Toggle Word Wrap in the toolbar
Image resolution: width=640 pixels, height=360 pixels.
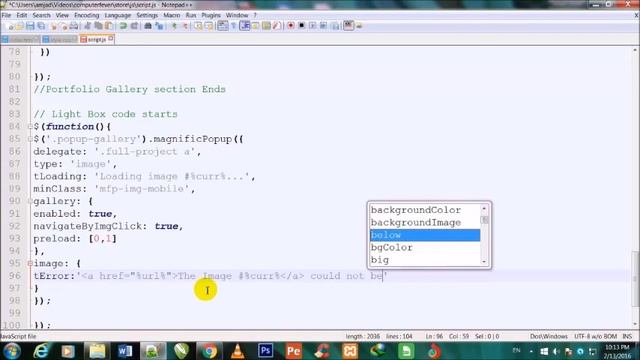tap(222, 26)
